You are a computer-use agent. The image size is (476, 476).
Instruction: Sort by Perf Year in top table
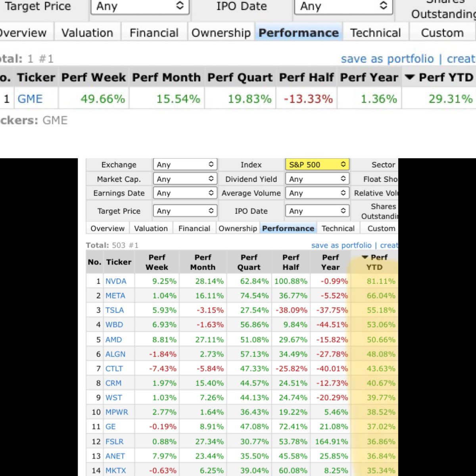pos(369,77)
